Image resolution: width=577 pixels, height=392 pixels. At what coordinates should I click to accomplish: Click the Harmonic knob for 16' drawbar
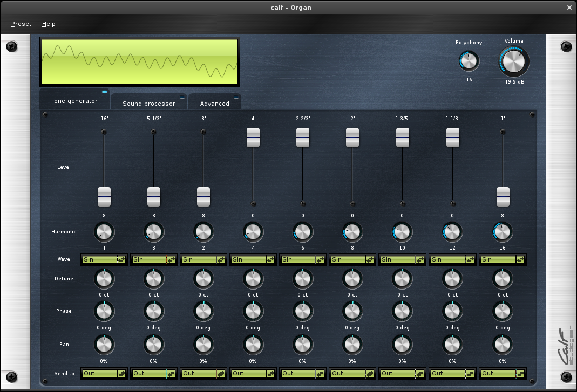tap(104, 232)
